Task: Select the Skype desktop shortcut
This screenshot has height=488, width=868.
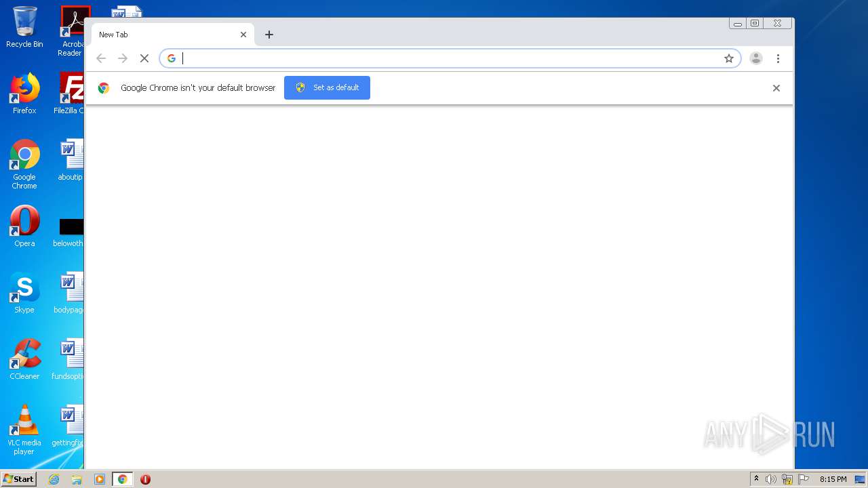Action: pyautogui.click(x=24, y=293)
